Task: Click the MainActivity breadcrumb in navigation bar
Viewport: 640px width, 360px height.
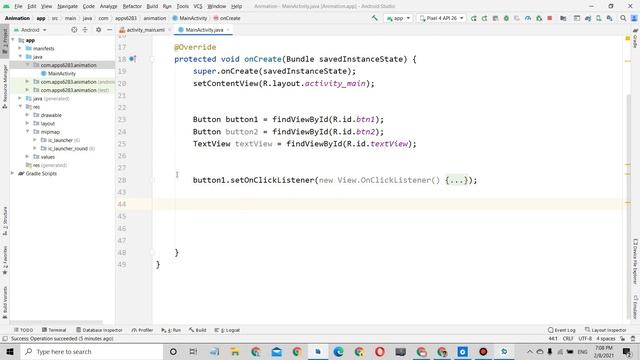Action: point(190,18)
